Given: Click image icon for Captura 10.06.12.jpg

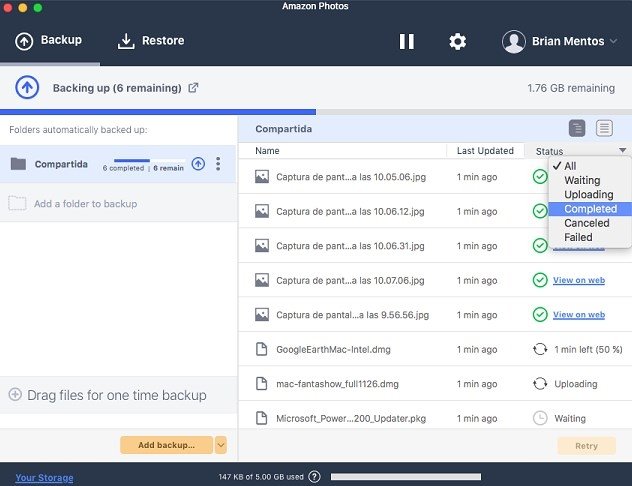Looking at the screenshot, I should coord(262,211).
